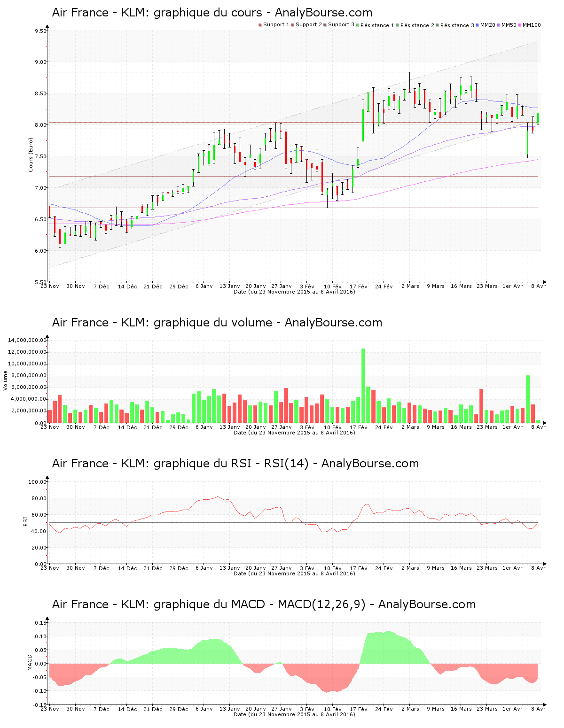
Task: Select the 'Support 1' legend label
Action: pos(276,24)
